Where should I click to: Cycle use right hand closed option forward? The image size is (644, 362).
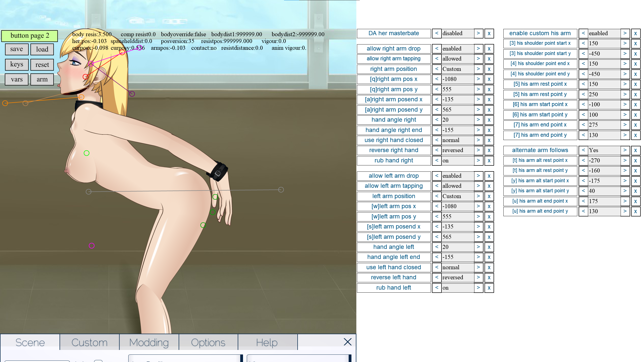coord(478,140)
